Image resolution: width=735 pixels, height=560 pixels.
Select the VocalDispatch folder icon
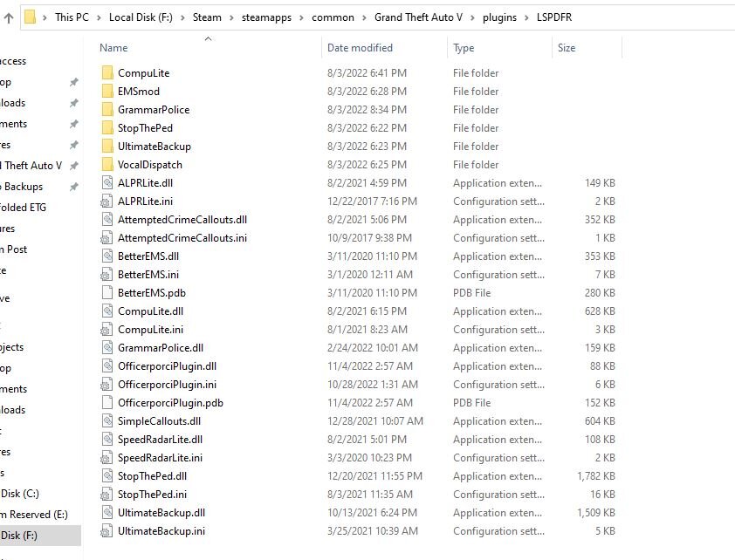pyautogui.click(x=107, y=164)
